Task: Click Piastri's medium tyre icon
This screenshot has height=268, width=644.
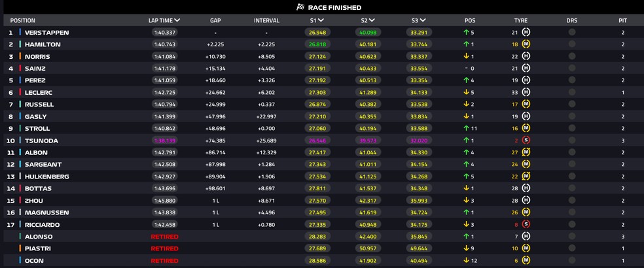Action: coord(526,248)
